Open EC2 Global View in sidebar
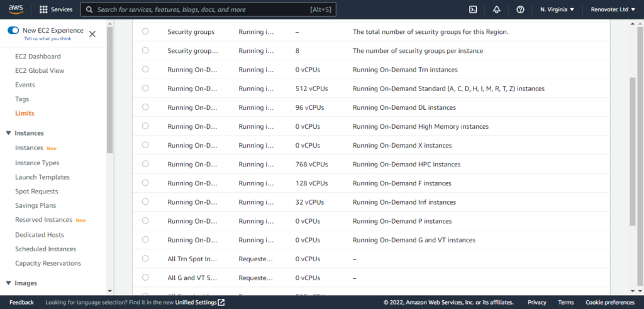The width and height of the screenshot is (644, 309). [40, 70]
